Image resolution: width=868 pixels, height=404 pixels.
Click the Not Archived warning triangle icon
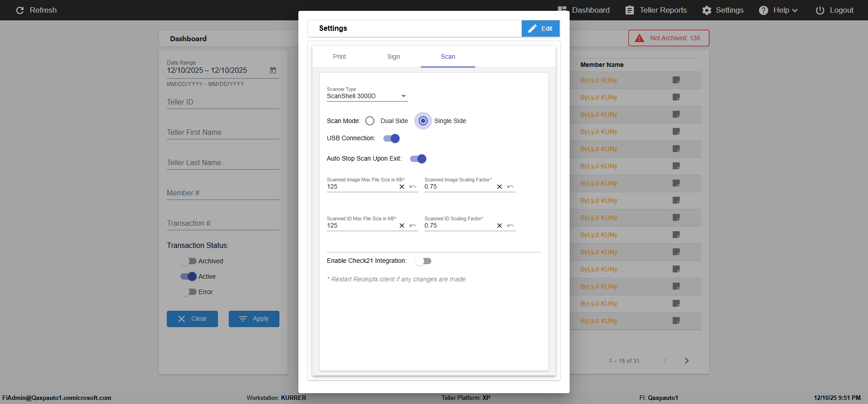[639, 38]
